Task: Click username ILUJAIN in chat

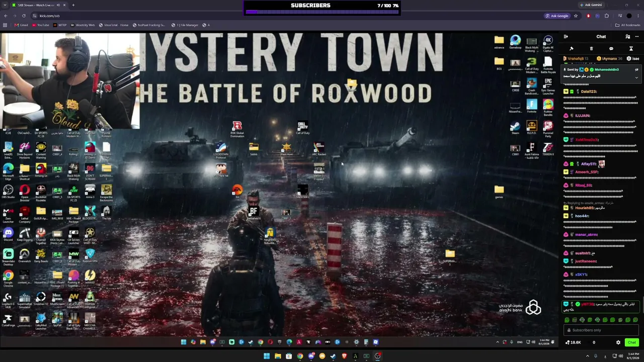Action: 582,116
